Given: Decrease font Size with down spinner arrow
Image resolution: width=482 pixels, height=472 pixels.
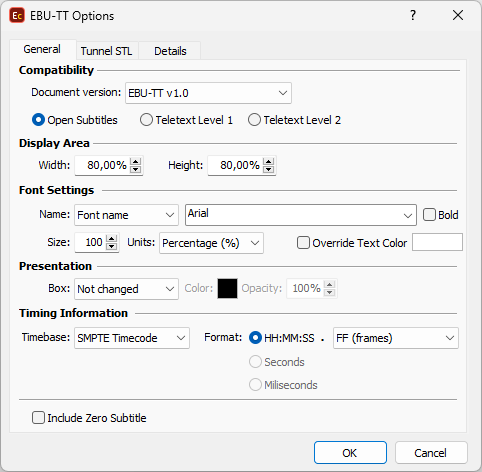Looking at the screenshot, I should 111,246.
